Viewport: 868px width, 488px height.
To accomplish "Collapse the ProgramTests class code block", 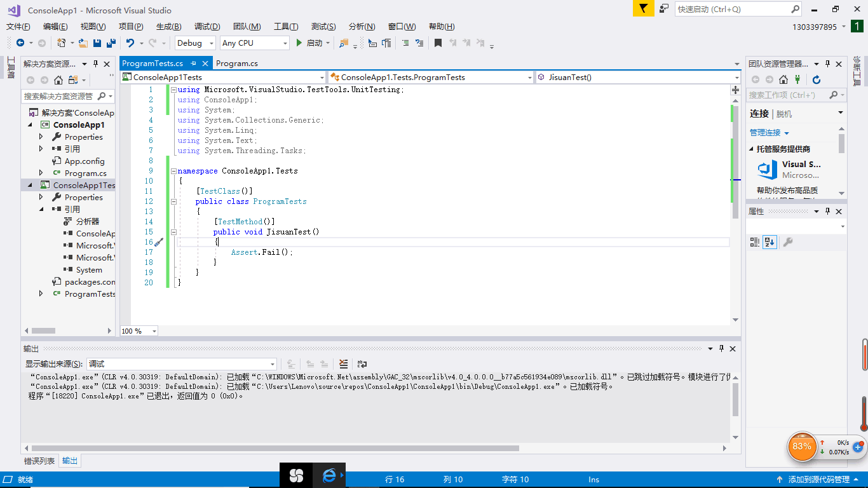I will pyautogui.click(x=173, y=201).
